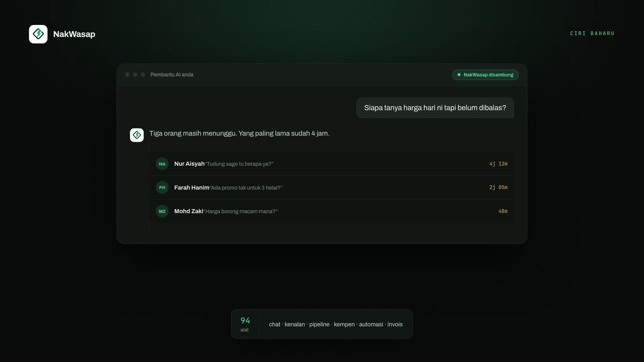
Task: Select the FH avatar for Farah Hanim
Action: pyautogui.click(x=162, y=187)
